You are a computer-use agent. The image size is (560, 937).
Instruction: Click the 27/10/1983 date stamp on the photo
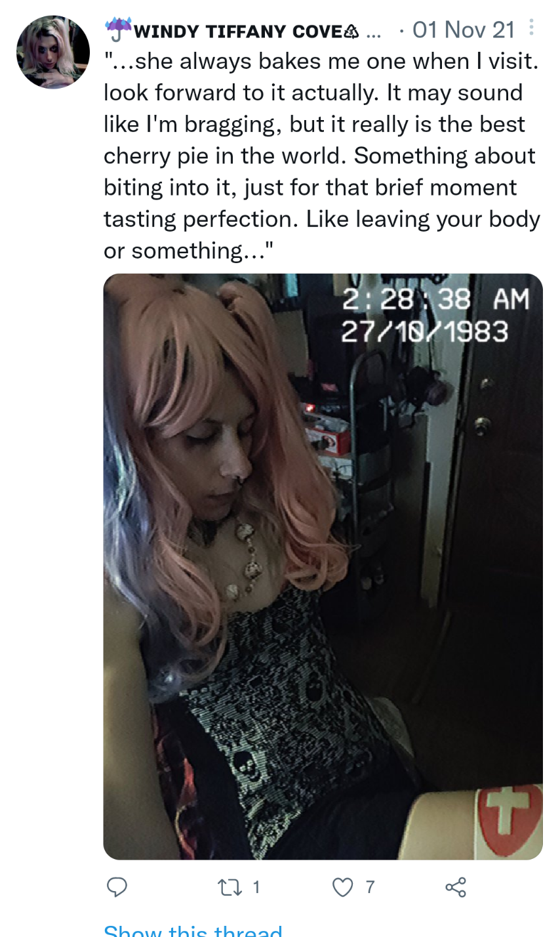425,331
